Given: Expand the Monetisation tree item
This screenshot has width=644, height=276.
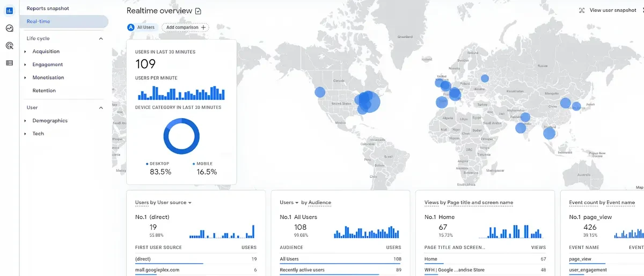Looking at the screenshot, I should tap(25, 78).
